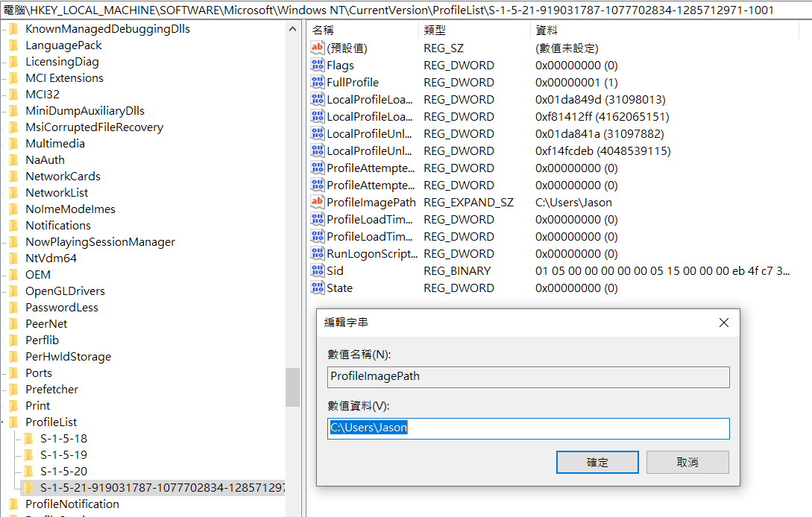
Task: Open the ProfileList folder icon
Action: pyautogui.click(x=13, y=422)
